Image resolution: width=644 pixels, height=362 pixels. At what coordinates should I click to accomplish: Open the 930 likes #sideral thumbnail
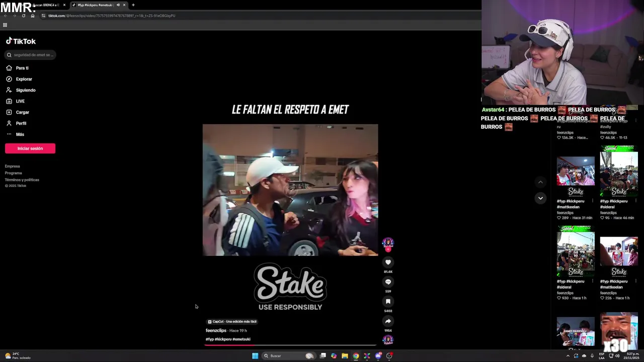(x=576, y=251)
